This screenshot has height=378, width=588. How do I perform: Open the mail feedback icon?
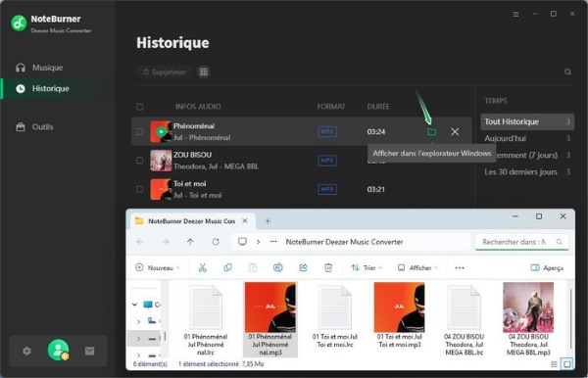click(89, 351)
